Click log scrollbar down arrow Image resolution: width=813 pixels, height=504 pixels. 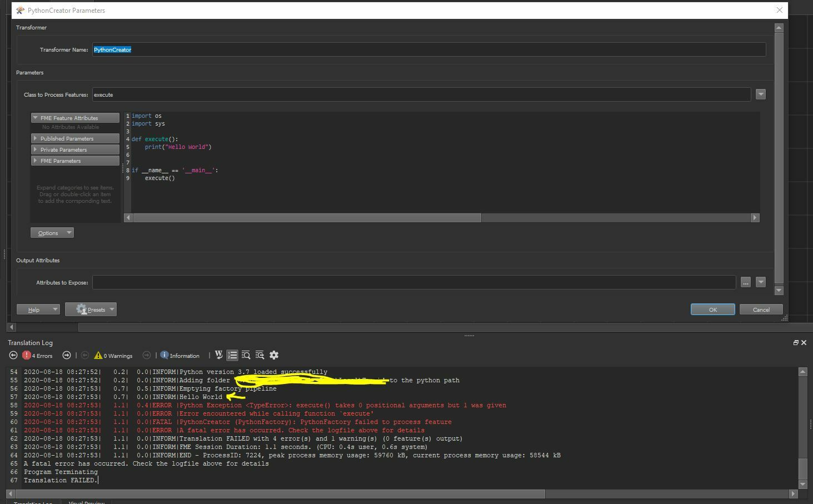[802, 485]
